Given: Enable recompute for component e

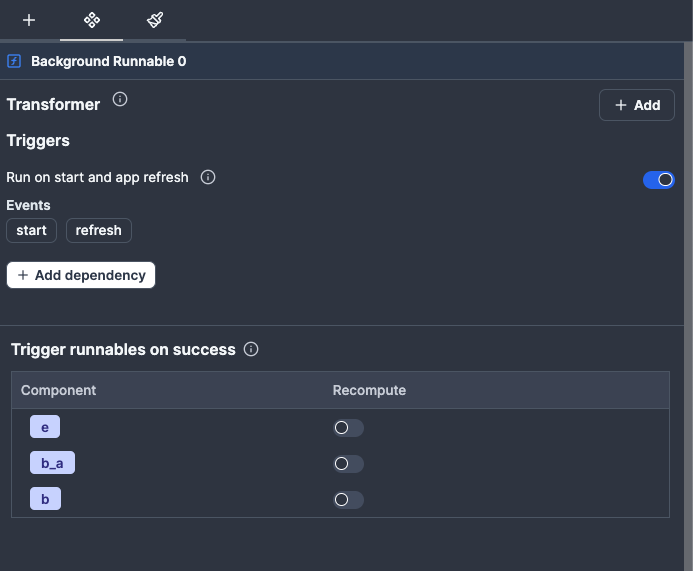Looking at the screenshot, I should 348,428.
